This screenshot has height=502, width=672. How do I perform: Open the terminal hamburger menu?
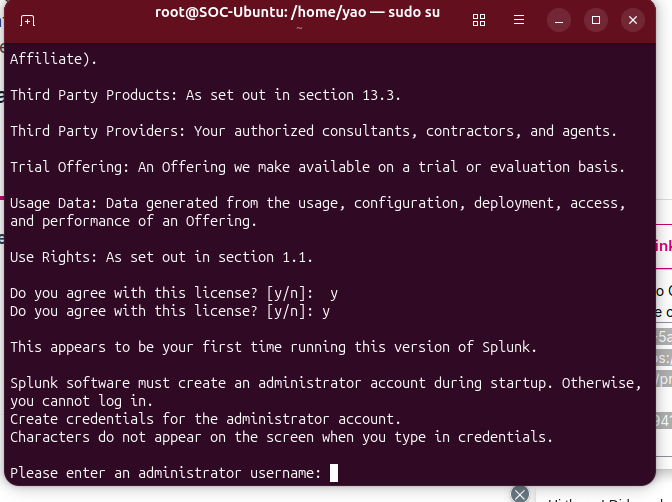[519, 20]
